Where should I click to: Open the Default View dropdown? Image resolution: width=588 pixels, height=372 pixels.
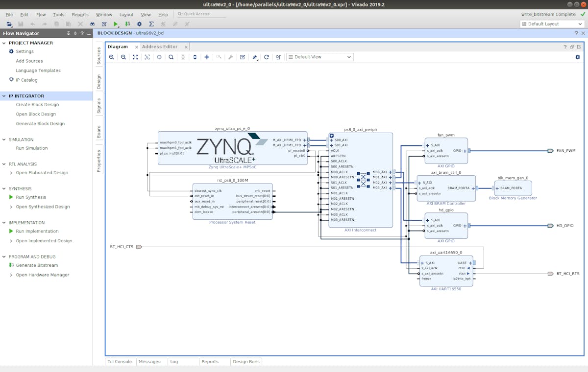coord(319,57)
